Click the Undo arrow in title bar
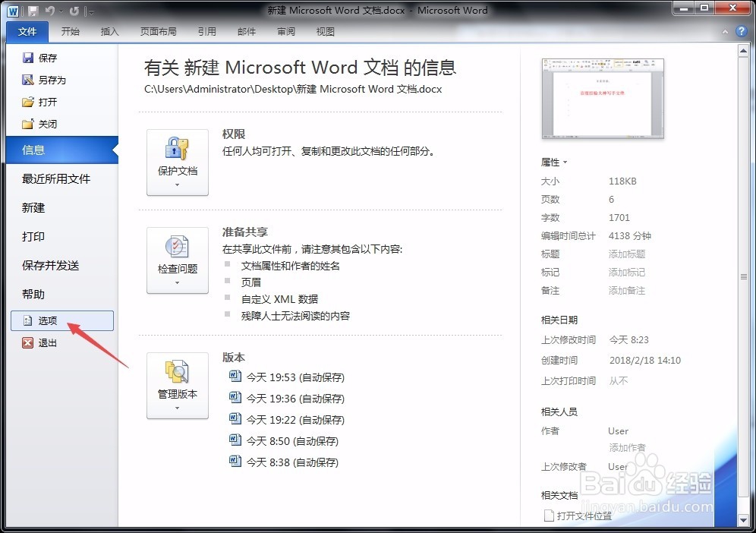 coord(49,11)
